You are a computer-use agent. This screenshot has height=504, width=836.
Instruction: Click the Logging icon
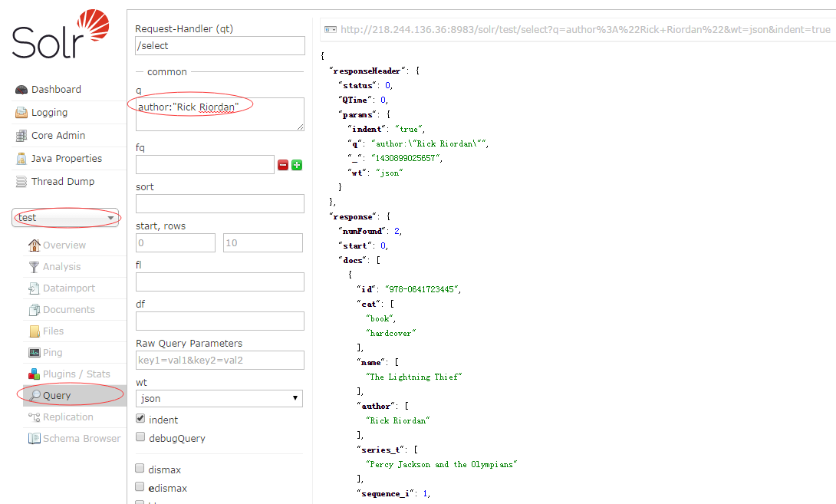[x=21, y=113]
